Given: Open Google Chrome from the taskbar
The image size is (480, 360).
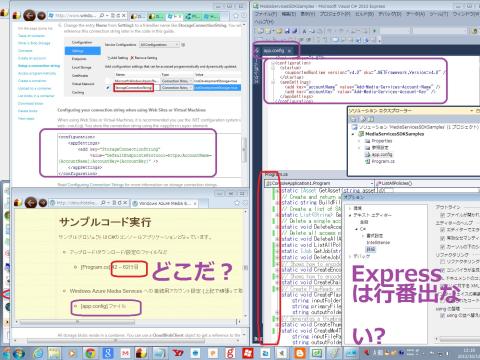Looking at the screenshot, I should 90,353.
